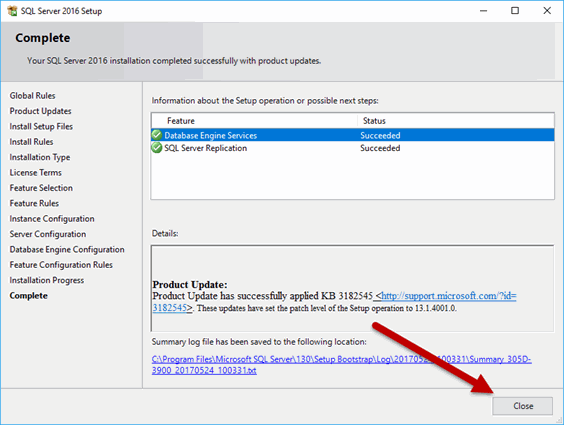Click the green check icon beside Database Engine Services
The height and width of the screenshot is (425, 564).
pos(156,135)
